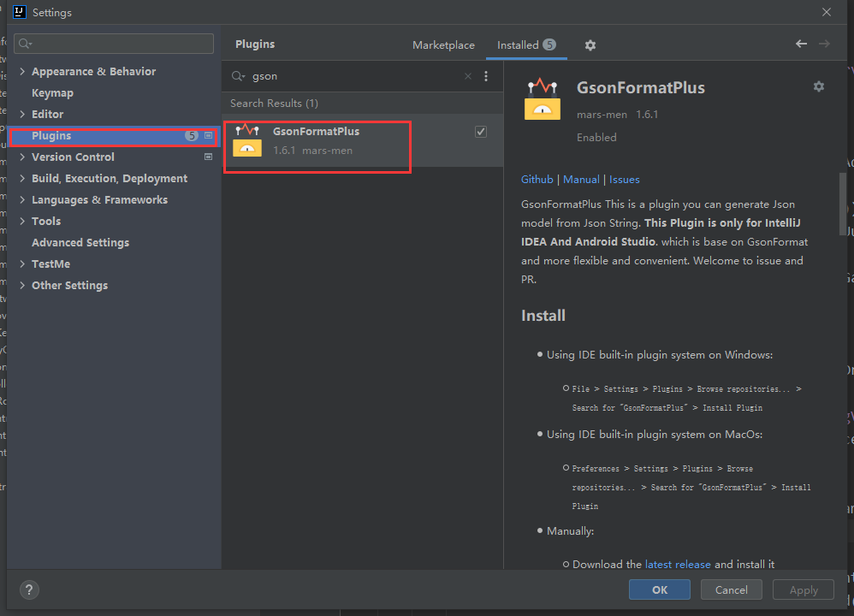The height and width of the screenshot is (616, 854).
Task: Click the Plugins page heading
Action: pos(255,44)
